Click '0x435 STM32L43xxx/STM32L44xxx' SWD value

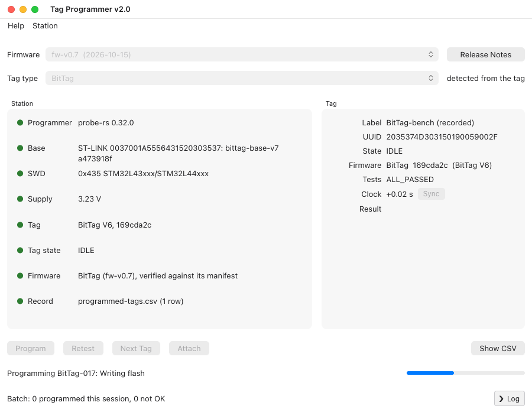coord(143,173)
